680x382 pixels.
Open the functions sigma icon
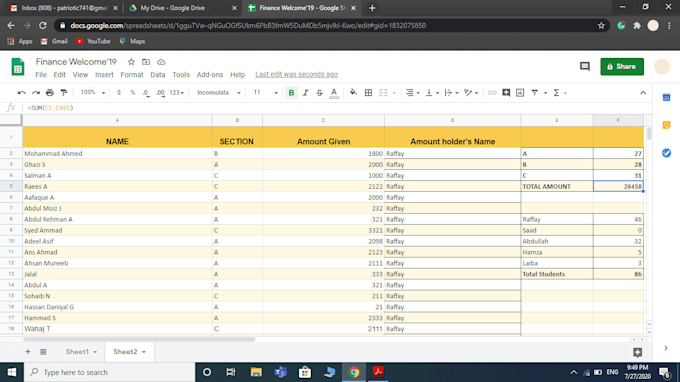(556, 93)
